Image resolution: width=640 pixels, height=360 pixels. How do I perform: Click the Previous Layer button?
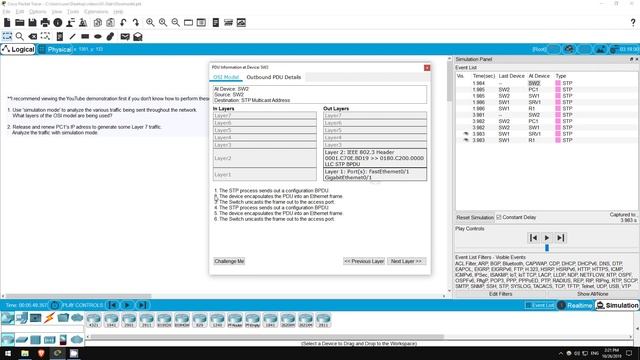pyautogui.click(x=364, y=261)
